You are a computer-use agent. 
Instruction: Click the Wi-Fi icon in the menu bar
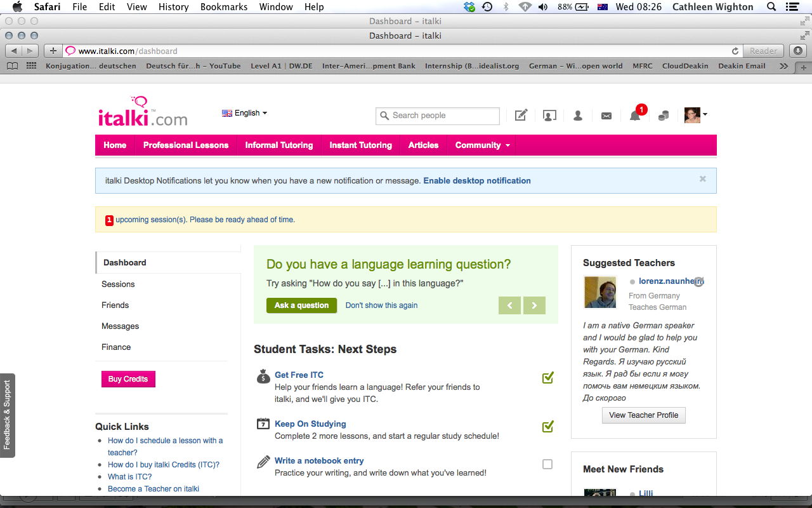[x=525, y=7]
